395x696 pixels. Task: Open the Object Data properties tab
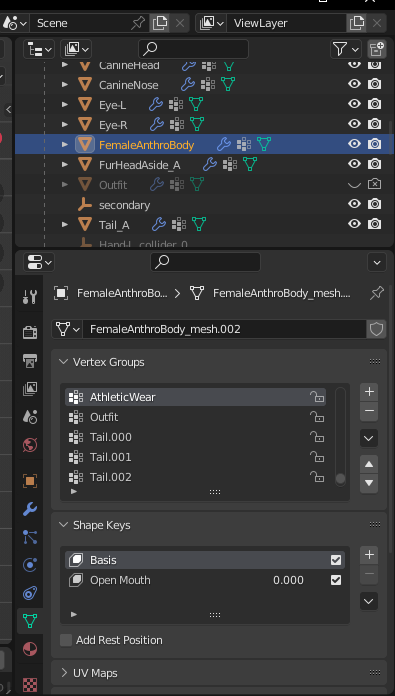[x=30, y=621]
